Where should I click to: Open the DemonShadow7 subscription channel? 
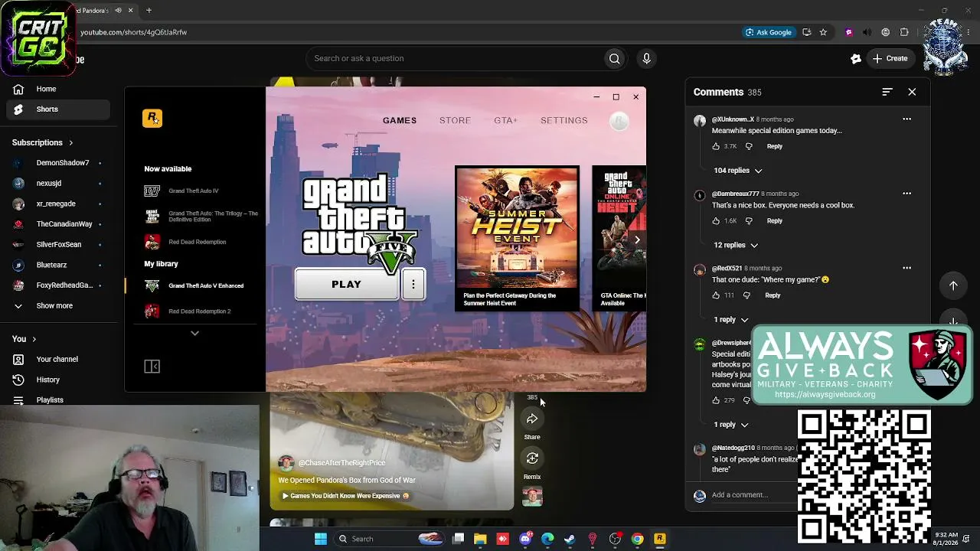point(58,163)
